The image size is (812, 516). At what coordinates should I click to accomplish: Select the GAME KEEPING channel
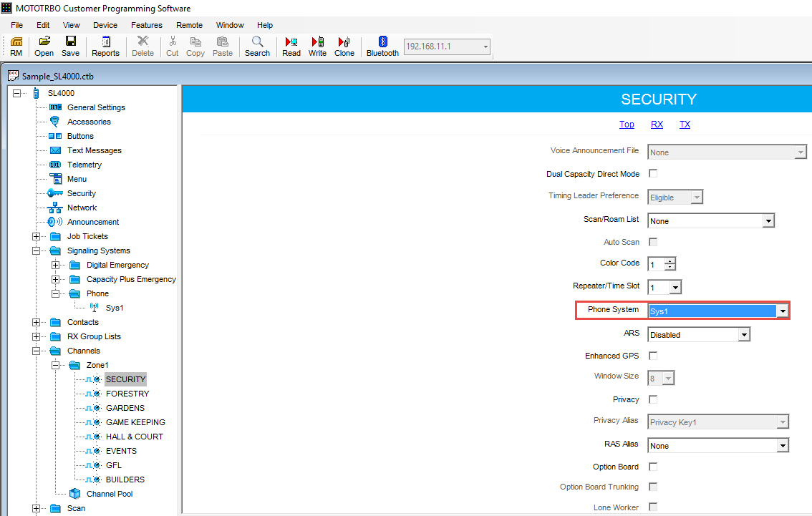click(x=135, y=422)
